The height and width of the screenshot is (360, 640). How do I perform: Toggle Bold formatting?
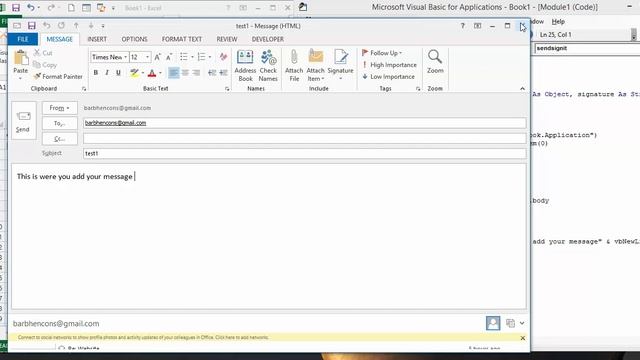96,73
